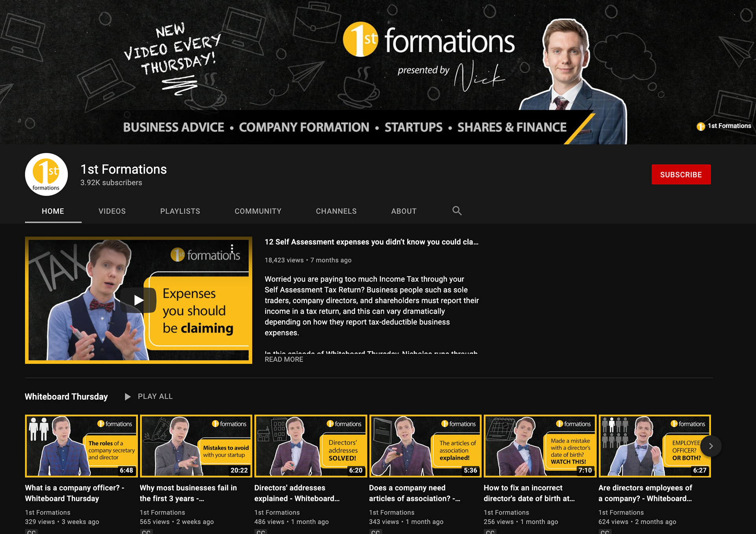This screenshot has height=534, width=756.
Task: Open the Whiteboard Thursday section title
Action: (66, 397)
